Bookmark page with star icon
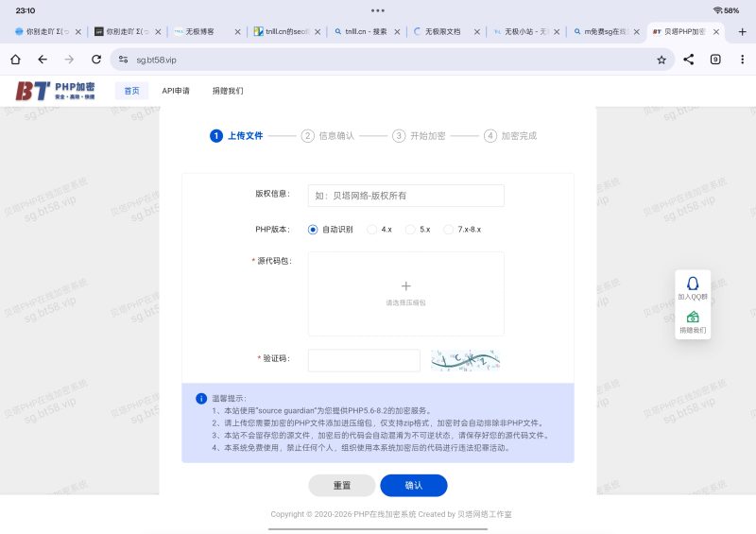756x534 pixels. click(661, 60)
